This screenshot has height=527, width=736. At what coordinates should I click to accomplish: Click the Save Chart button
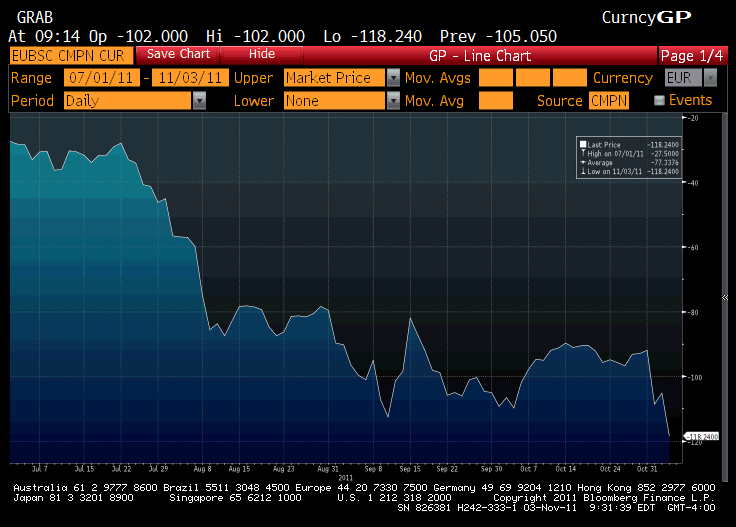pos(178,54)
